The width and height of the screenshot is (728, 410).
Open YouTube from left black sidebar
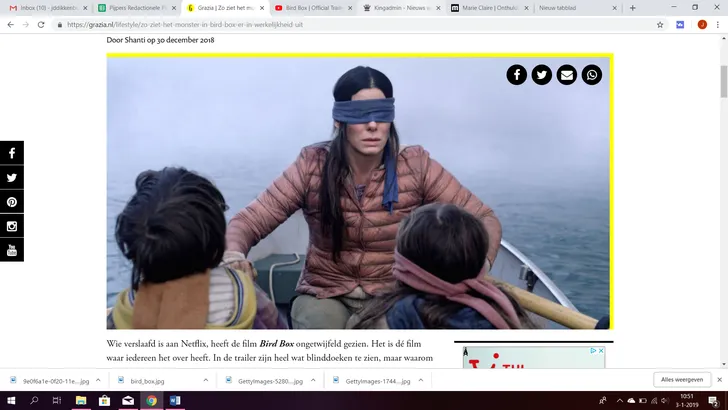point(12,250)
